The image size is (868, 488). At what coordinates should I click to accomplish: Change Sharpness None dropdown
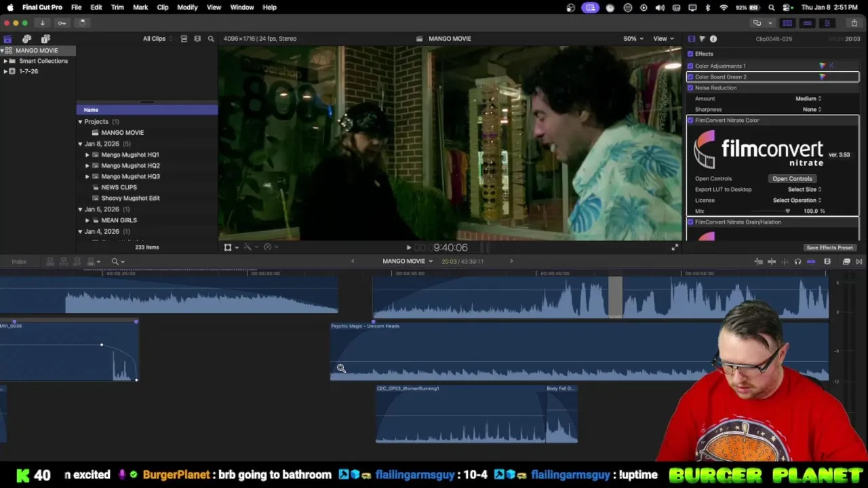[x=812, y=109]
